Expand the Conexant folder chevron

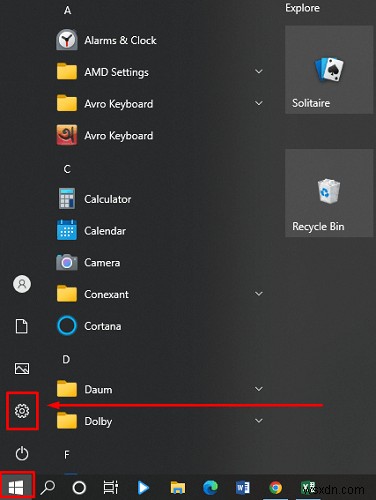(259, 293)
